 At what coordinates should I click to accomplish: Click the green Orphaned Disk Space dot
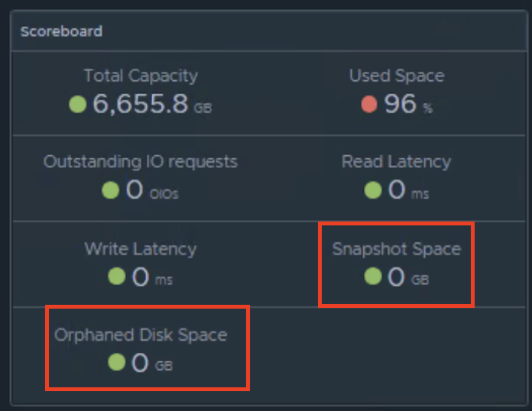(117, 362)
